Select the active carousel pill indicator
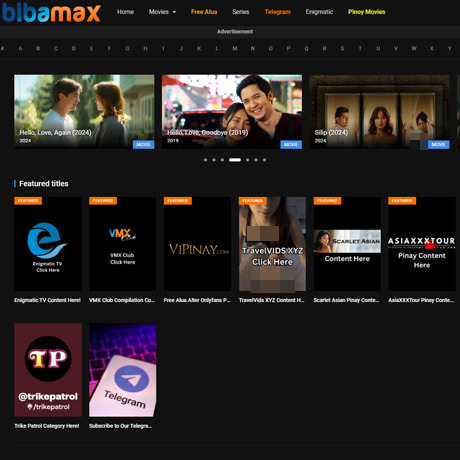The image size is (460, 460). (235, 160)
